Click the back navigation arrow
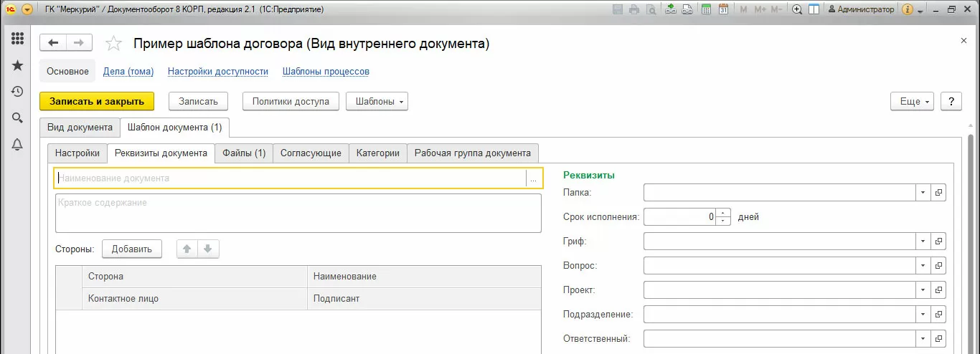Screen dimensions: 980x354 (53, 43)
